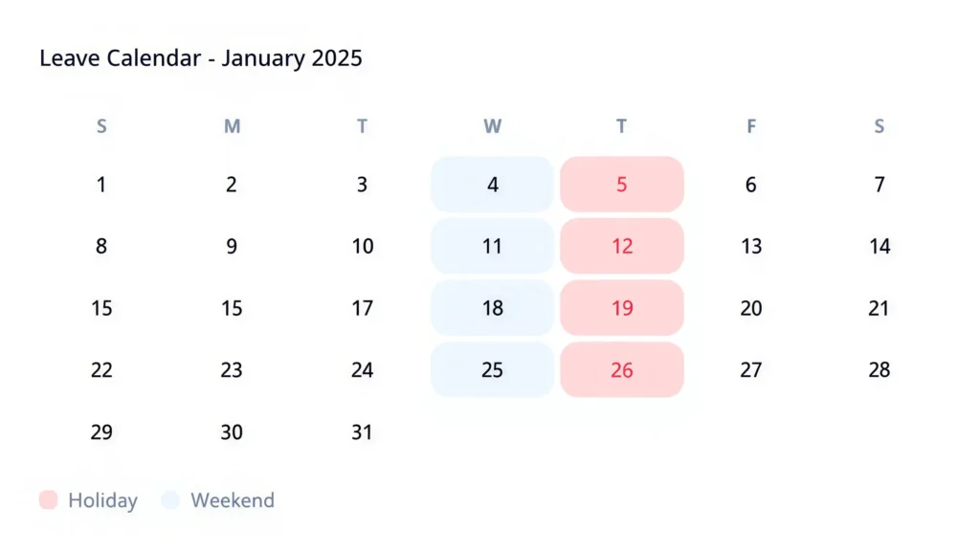Click the W weekday column header
Image resolution: width=980 pixels, height=553 pixels.
pyautogui.click(x=492, y=126)
